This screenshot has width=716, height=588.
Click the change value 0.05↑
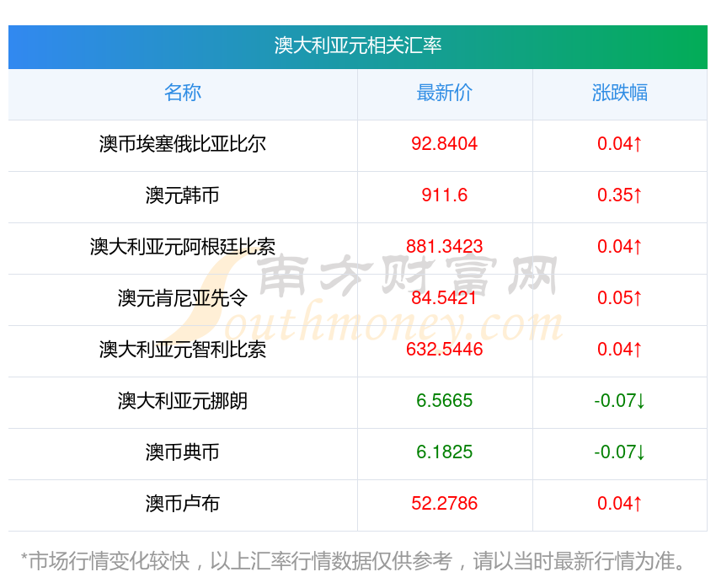pyautogui.click(x=620, y=298)
